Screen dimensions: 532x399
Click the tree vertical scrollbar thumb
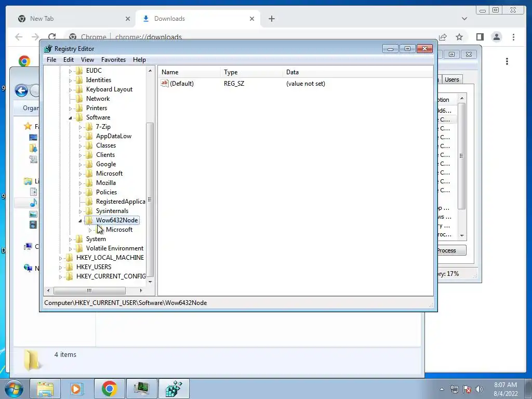click(150, 199)
